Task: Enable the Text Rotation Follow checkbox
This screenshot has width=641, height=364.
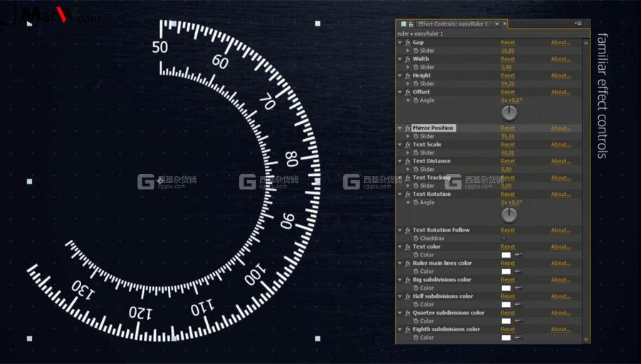Action: (x=504, y=238)
